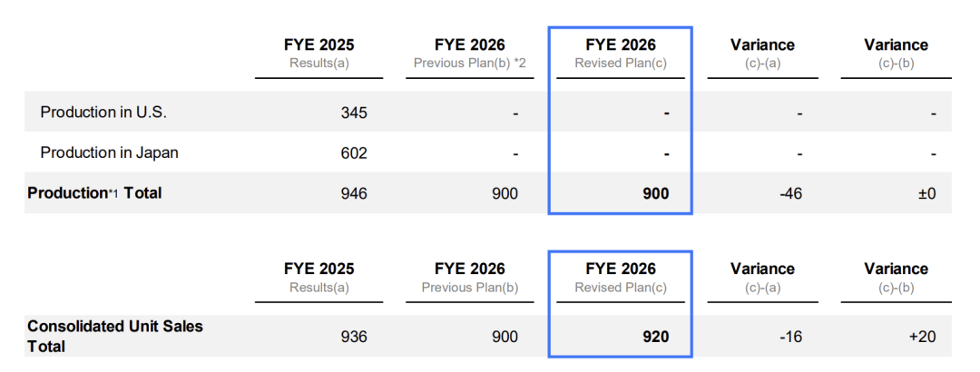This screenshot has height=372, width=980.
Task: Select the bold 900 revised production total
Action: point(655,193)
